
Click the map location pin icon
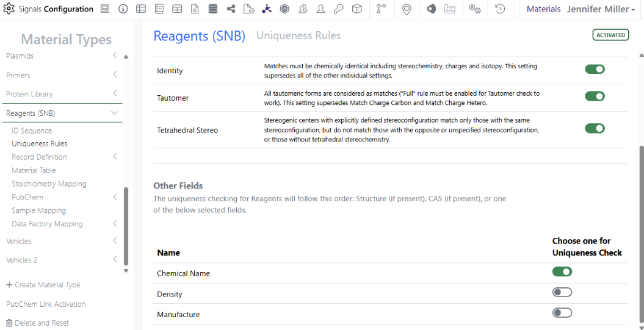click(x=407, y=9)
